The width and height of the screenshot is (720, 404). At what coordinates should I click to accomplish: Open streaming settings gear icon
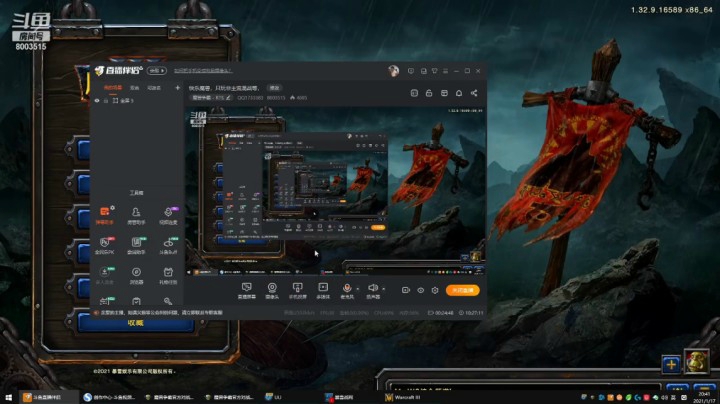pos(435,290)
